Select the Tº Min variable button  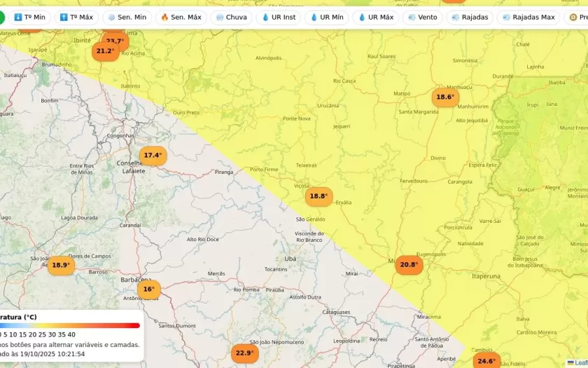coord(29,17)
